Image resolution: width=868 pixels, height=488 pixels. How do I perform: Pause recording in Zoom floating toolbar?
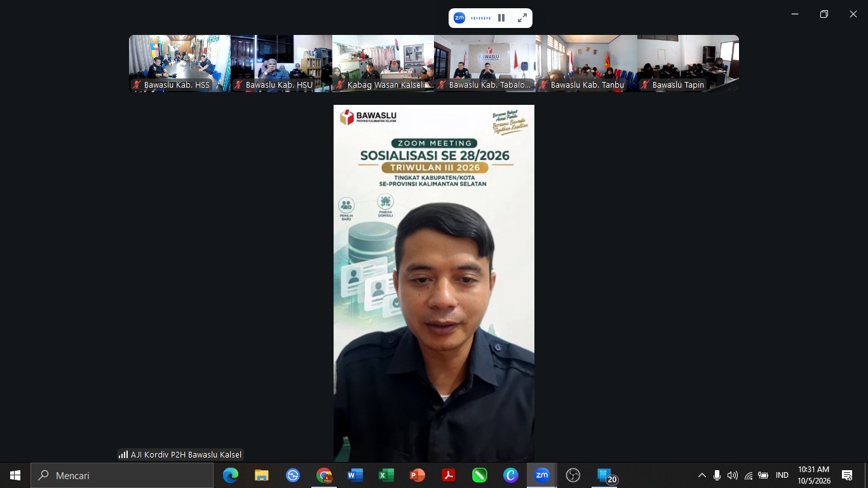(501, 18)
